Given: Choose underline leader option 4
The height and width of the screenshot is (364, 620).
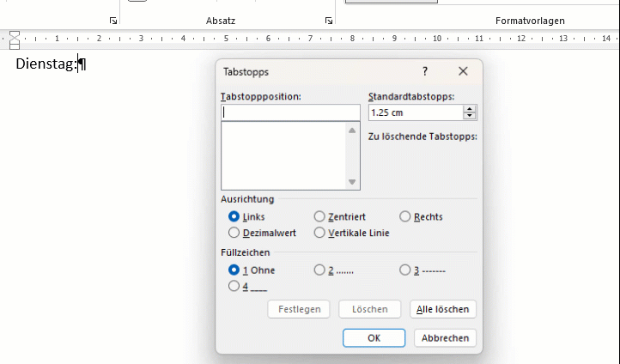Looking at the screenshot, I should point(234,287).
